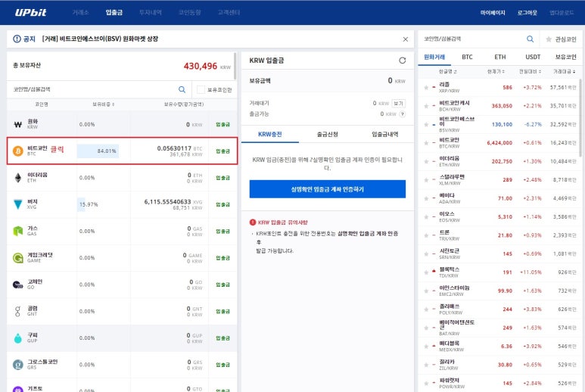Refresh the KRW 입출금 panel
Screen dimensions: 585x392
click(402, 61)
